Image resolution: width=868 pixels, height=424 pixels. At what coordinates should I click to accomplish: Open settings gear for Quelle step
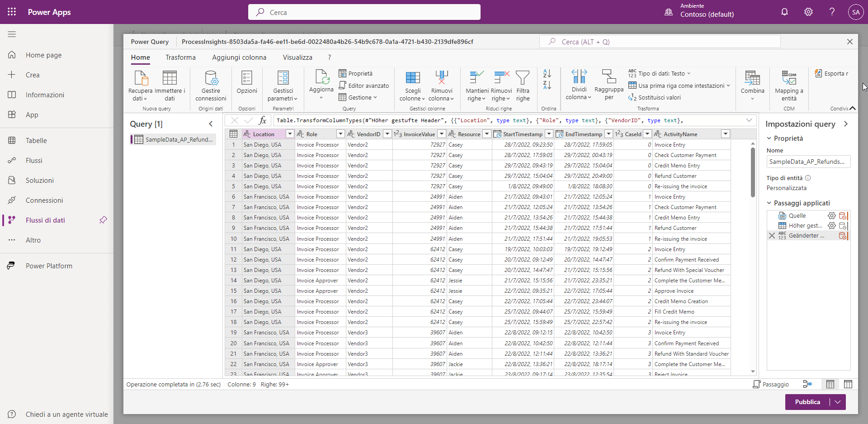831,216
